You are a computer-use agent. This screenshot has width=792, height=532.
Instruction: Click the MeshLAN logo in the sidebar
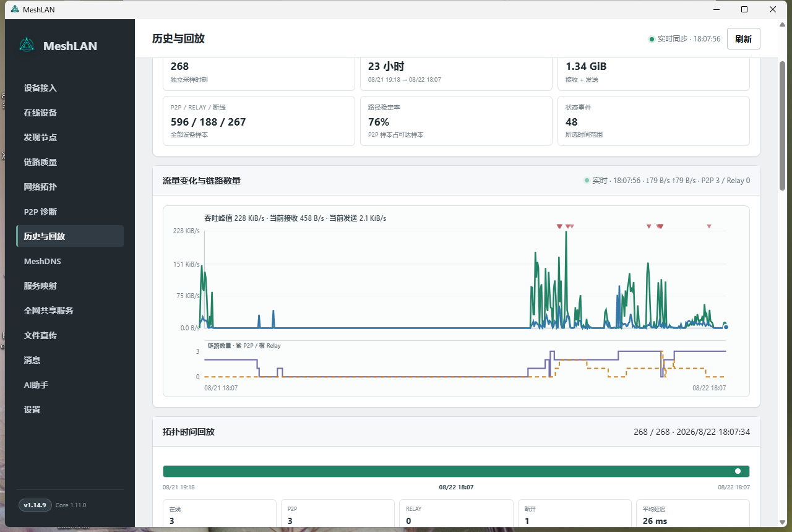[x=27, y=45]
